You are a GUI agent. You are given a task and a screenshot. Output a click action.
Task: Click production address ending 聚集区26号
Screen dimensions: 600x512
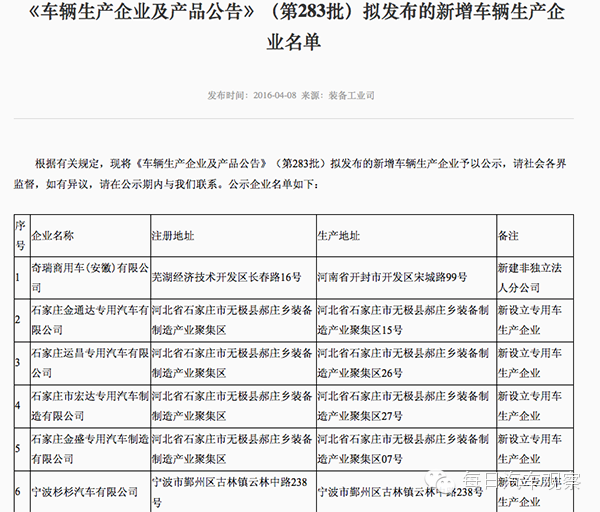coord(403,363)
